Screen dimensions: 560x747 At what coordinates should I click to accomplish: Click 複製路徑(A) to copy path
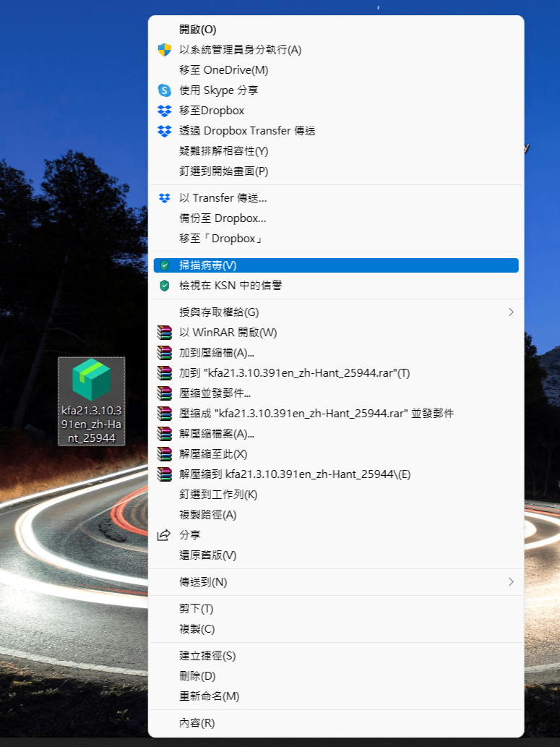point(207,515)
